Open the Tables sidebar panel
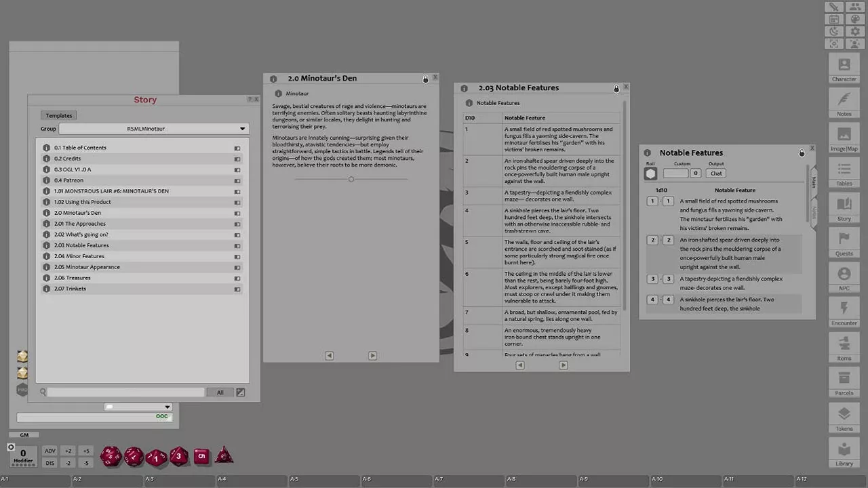 (x=844, y=172)
